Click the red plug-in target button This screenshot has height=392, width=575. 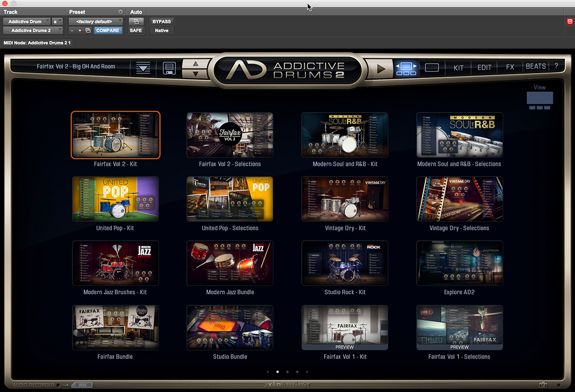[x=570, y=22]
